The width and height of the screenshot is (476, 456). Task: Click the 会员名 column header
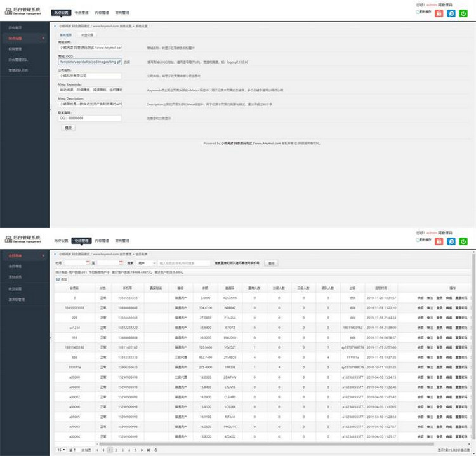click(74, 288)
